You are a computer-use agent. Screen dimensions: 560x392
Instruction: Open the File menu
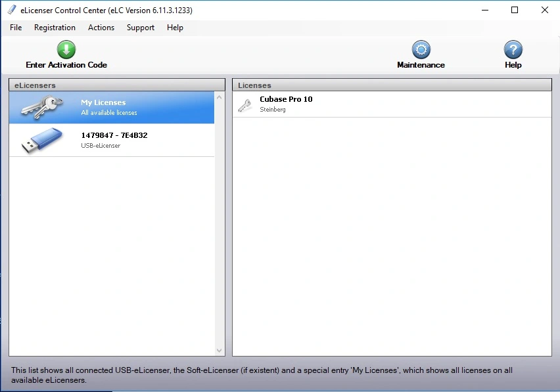coord(16,28)
